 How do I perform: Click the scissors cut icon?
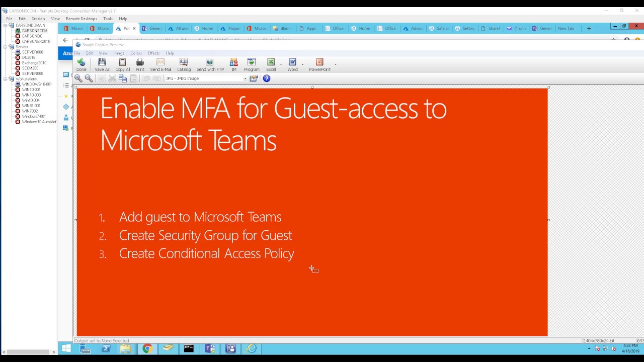(x=112, y=78)
